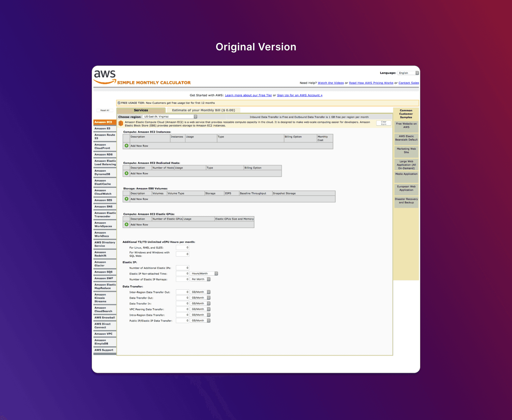The image size is (512, 420).
Task: Click Data Transfer Out value field
Action: coord(182,298)
